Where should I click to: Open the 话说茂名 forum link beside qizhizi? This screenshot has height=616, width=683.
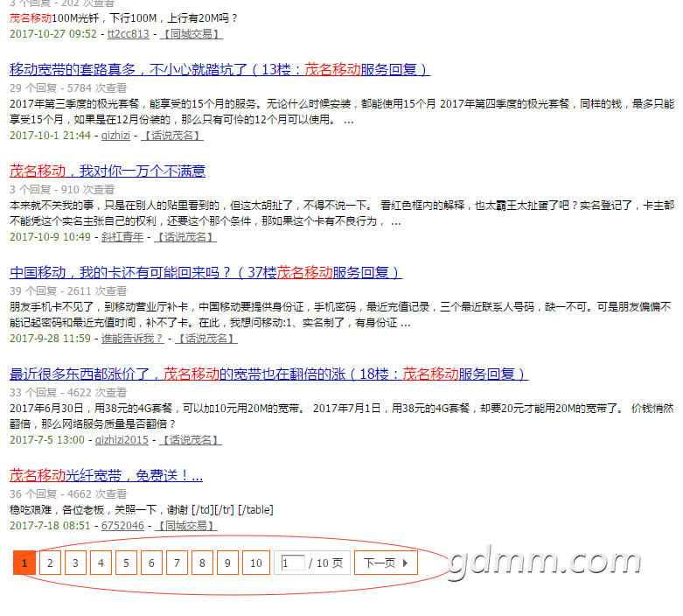click(x=172, y=136)
